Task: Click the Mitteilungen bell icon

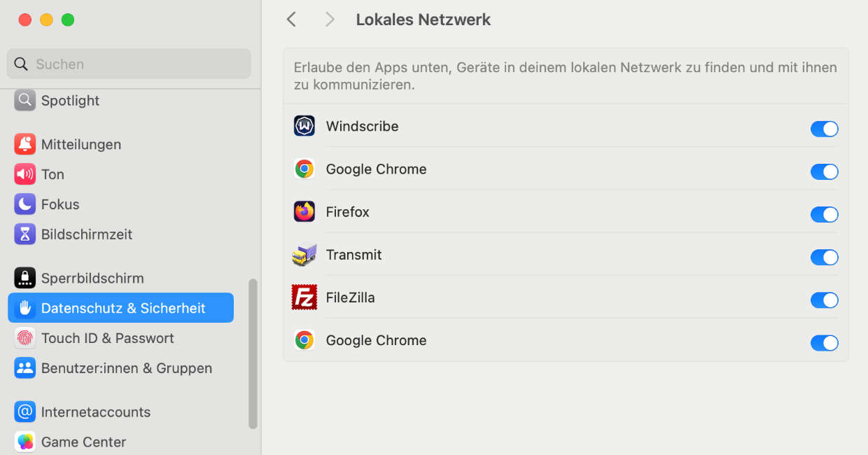Action: tap(24, 145)
